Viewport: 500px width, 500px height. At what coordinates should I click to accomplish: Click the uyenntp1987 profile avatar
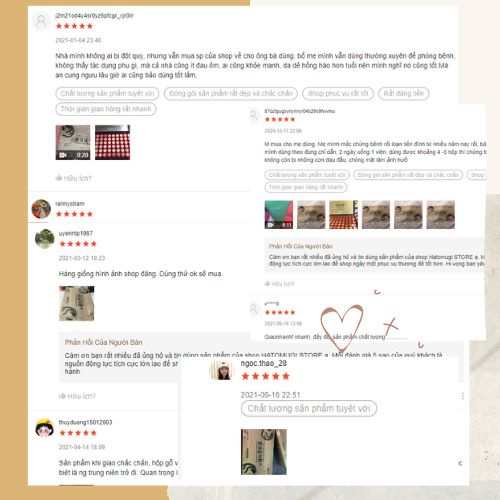pos(45,239)
